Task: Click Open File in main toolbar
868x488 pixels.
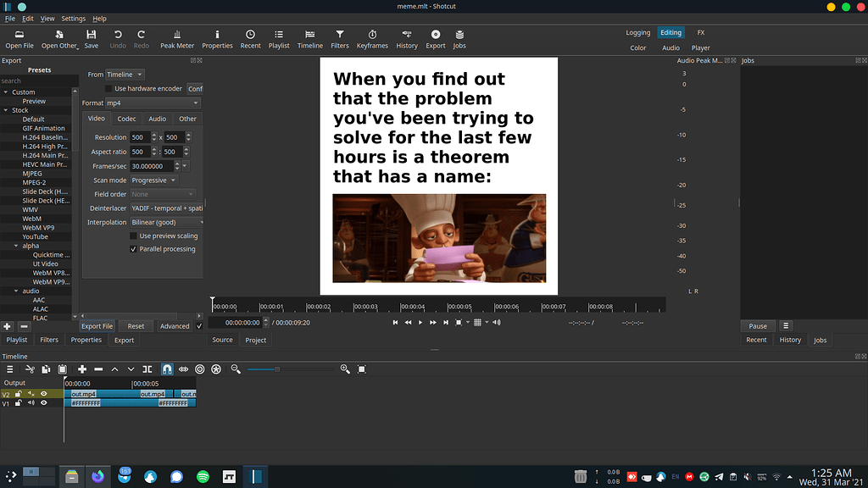Action: tap(19, 39)
